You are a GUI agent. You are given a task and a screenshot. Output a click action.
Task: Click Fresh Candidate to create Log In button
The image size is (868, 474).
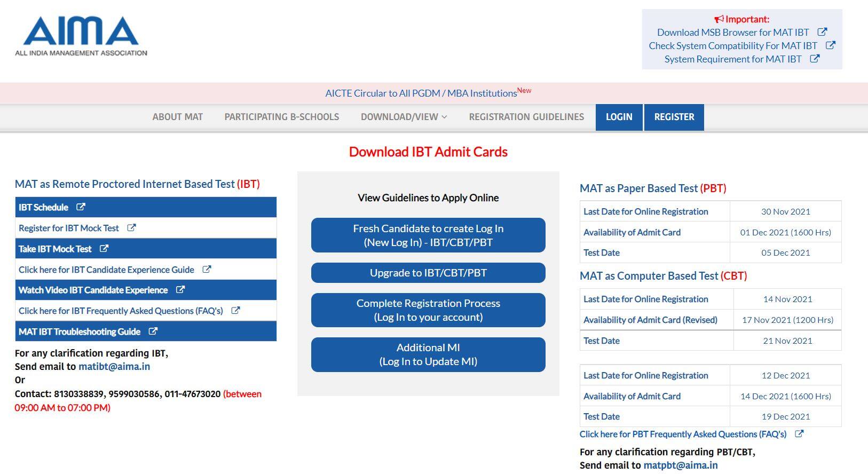pos(428,235)
